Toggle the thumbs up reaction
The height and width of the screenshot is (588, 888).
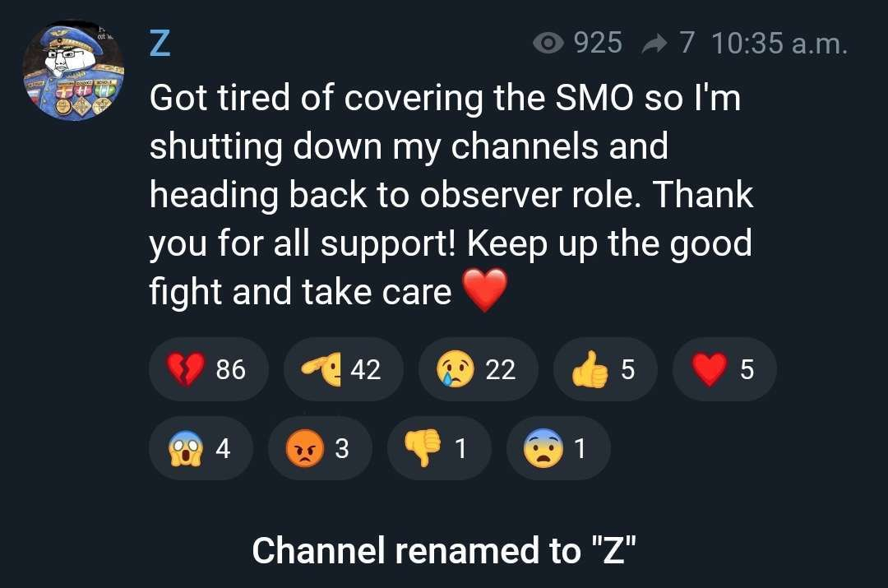[605, 369]
